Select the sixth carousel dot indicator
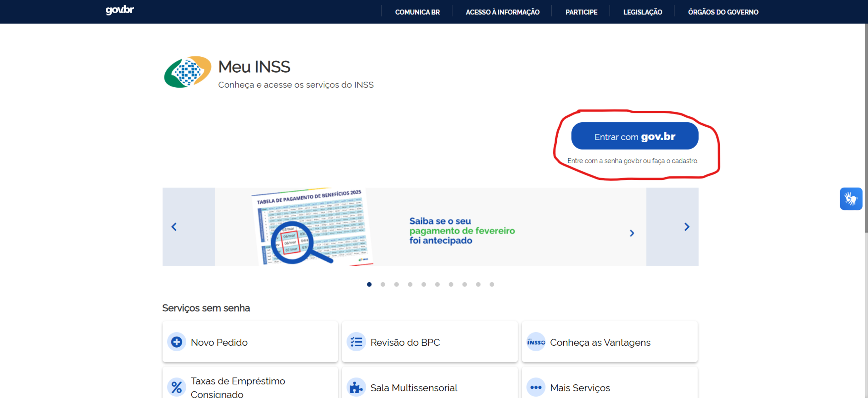Viewport: 868px width, 398px height. pos(437,285)
